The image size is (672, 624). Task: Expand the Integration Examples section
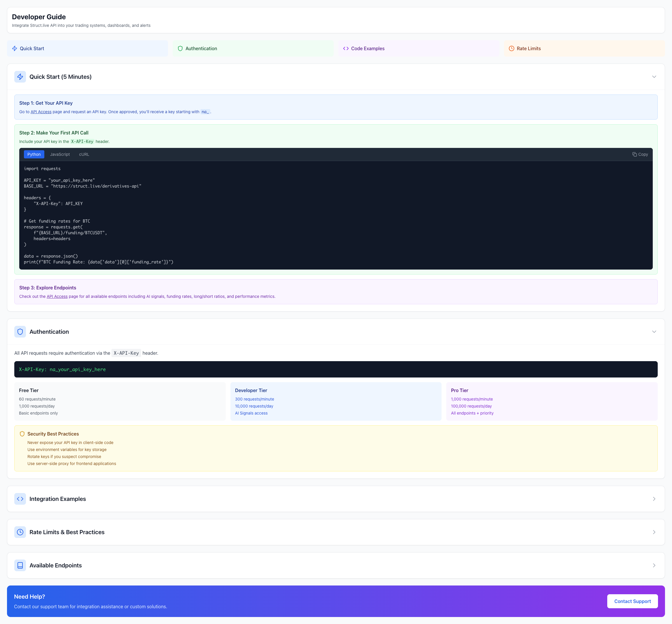click(x=654, y=499)
